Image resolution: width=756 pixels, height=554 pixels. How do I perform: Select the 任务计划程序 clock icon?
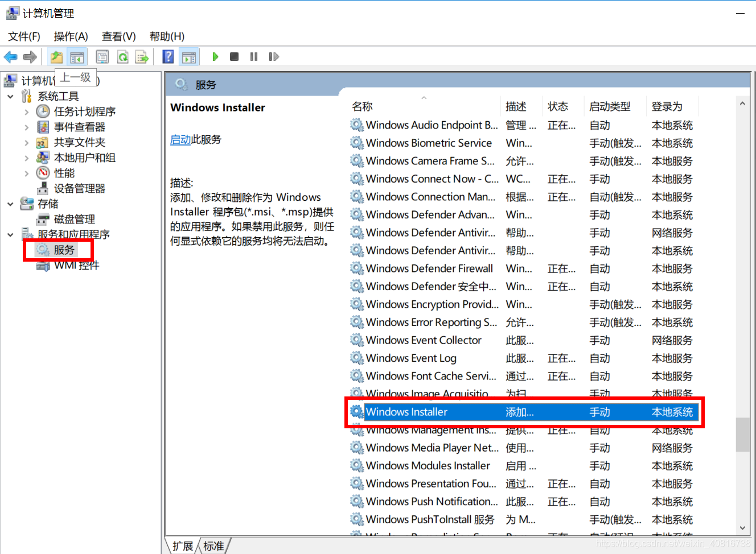point(43,111)
